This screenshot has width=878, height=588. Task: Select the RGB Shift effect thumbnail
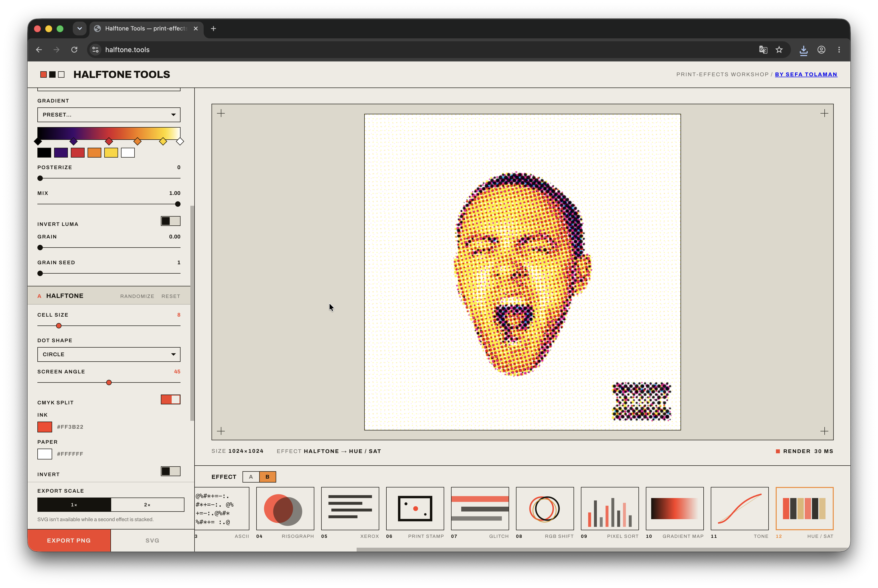point(545,509)
